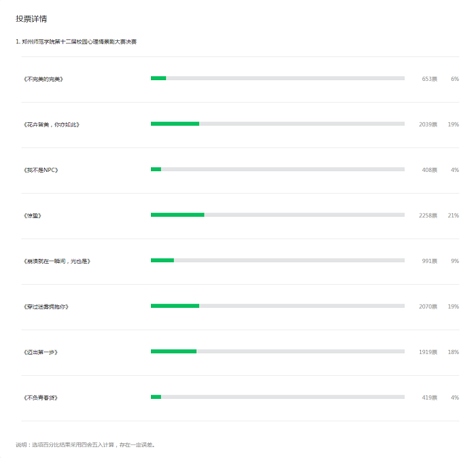
Task: Click the 《我不是NPC》 progress bar
Action: pyautogui.click(x=277, y=169)
